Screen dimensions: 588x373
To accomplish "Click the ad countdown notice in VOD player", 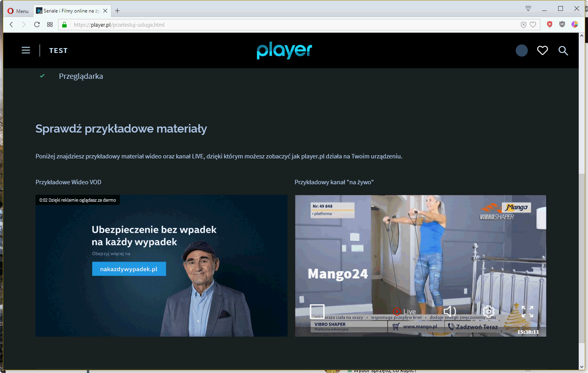I will point(78,200).
